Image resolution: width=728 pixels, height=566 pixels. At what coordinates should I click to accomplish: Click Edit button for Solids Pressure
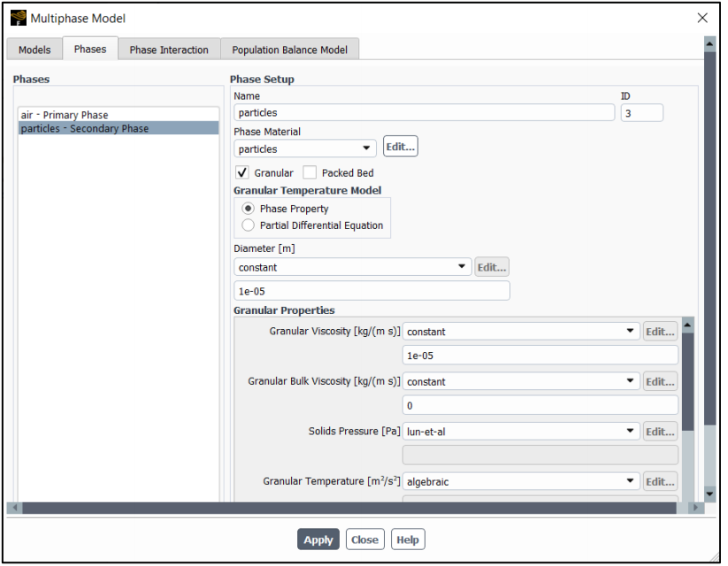pos(660,432)
